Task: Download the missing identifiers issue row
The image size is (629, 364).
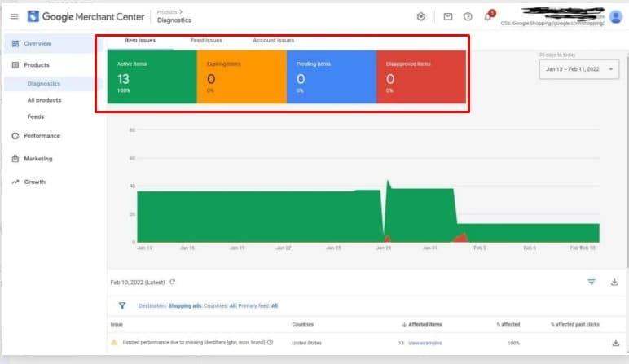Action: coord(615,343)
